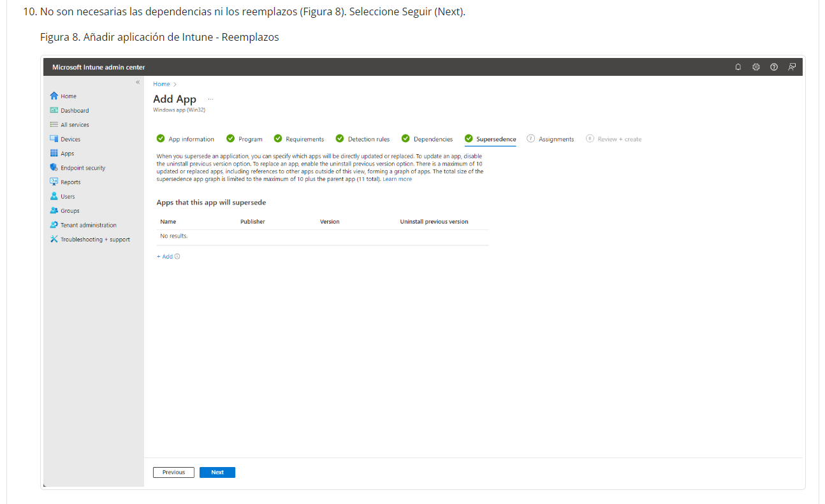The image size is (825, 504).
Task: Follow the Learn more link
Action: click(397, 180)
